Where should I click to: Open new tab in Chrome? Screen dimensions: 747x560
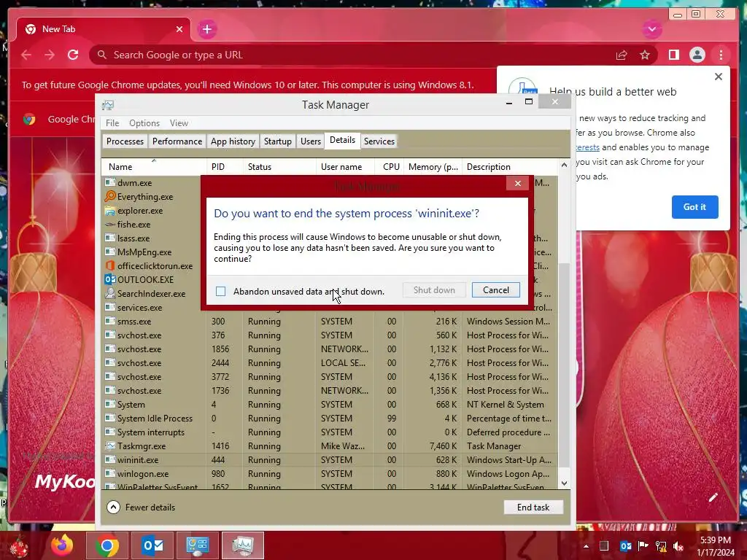[x=206, y=29]
